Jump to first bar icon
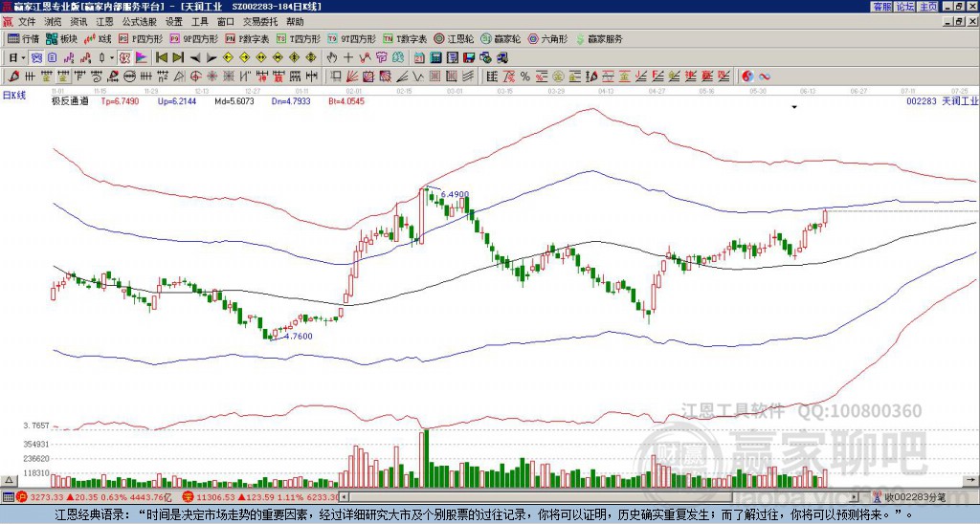980x524 pixels. 161,58
